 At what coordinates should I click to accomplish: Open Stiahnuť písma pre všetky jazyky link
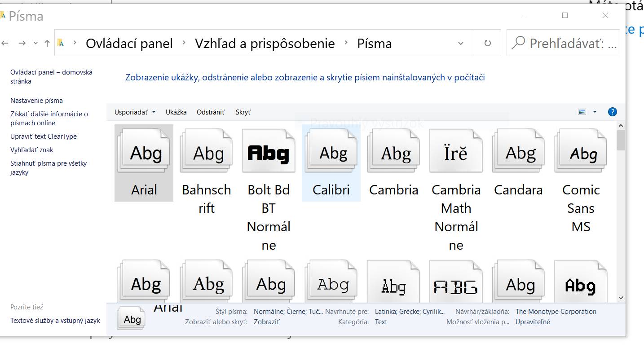tap(49, 168)
